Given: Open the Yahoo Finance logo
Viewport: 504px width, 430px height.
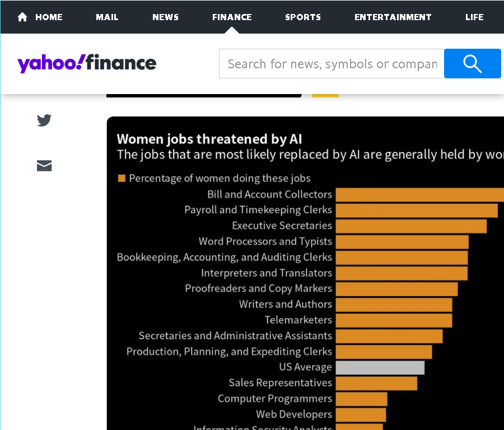Looking at the screenshot, I should pos(87,63).
